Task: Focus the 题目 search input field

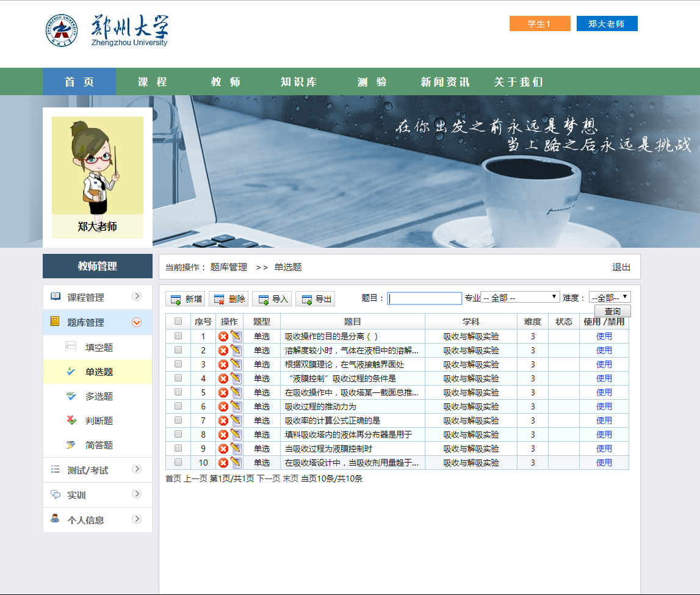Action: pyautogui.click(x=425, y=298)
